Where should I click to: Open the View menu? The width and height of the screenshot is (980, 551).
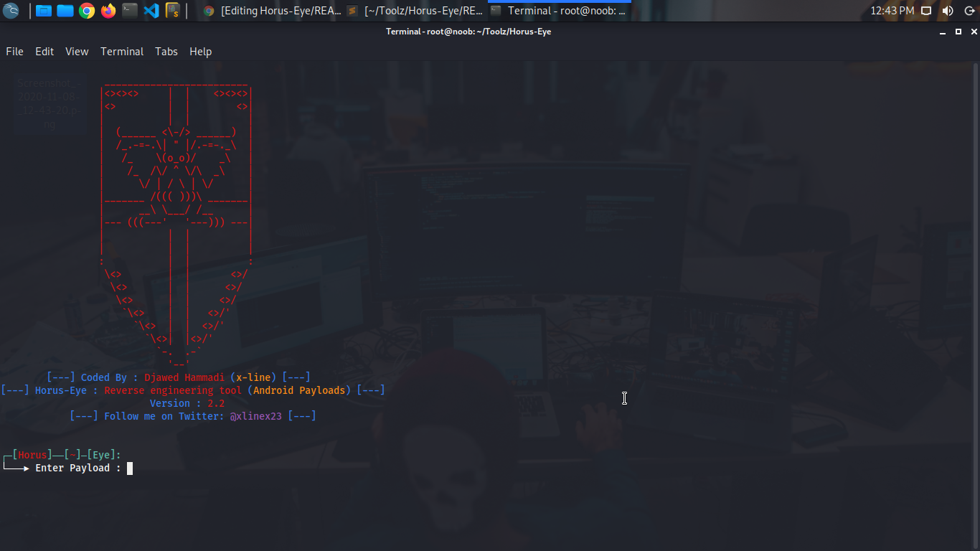77,51
